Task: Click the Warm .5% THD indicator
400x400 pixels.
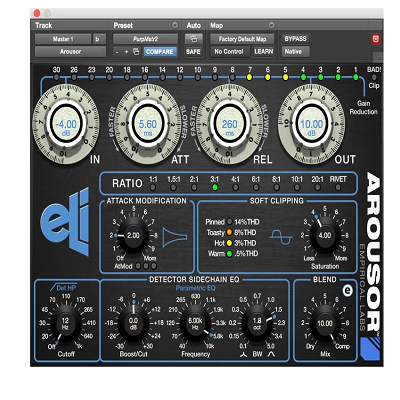Action: coord(229,254)
